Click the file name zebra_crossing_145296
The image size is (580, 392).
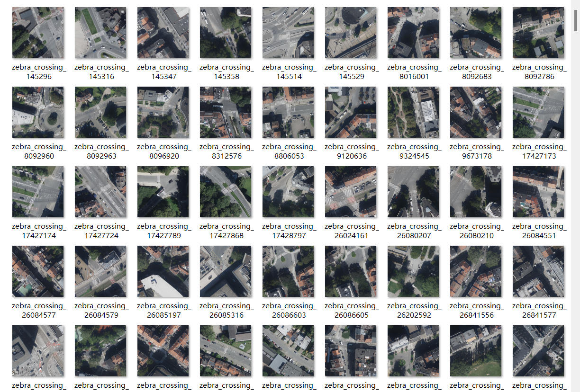(39, 72)
